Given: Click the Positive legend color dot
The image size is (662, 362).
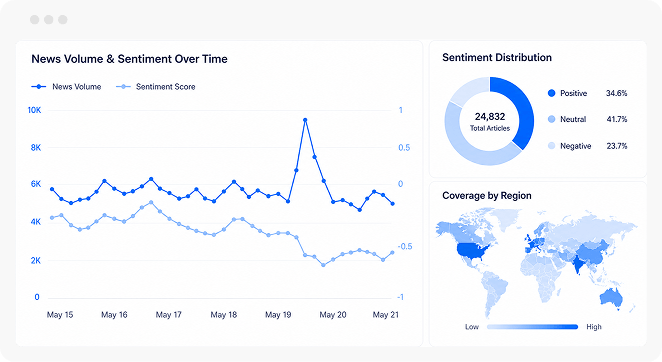Looking at the screenshot, I should coord(551,93).
